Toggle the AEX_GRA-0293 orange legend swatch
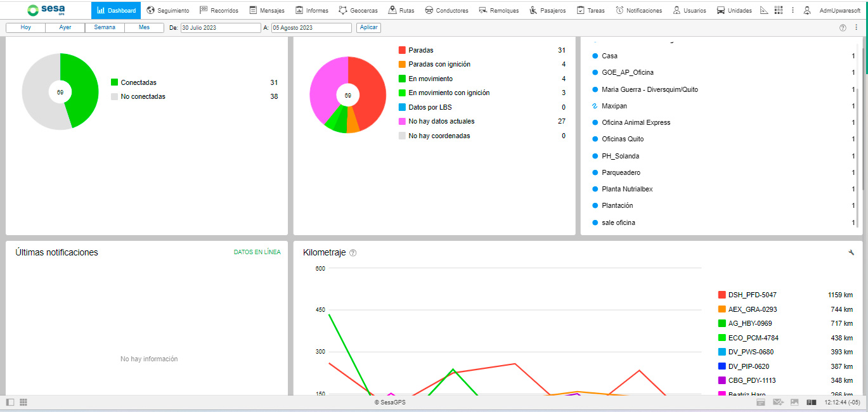The image size is (868, 412). (x=722, y=309)
